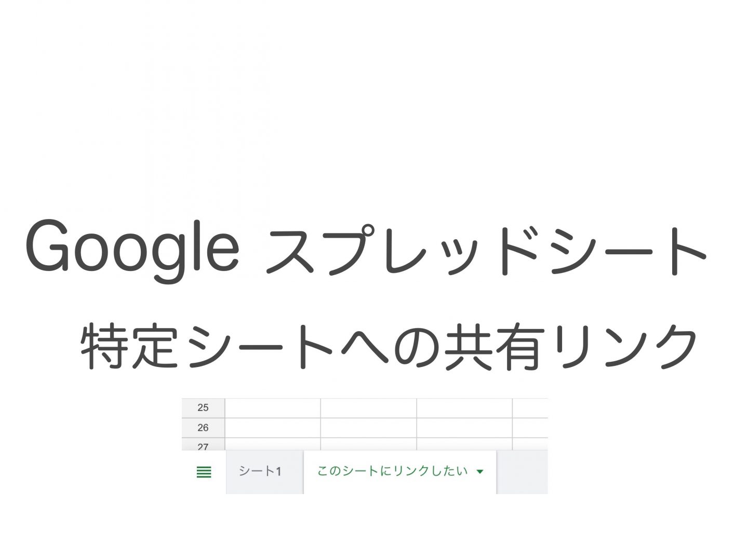
Task: Click the rightmost partial cell in row 26
Action: click(530, 427)
